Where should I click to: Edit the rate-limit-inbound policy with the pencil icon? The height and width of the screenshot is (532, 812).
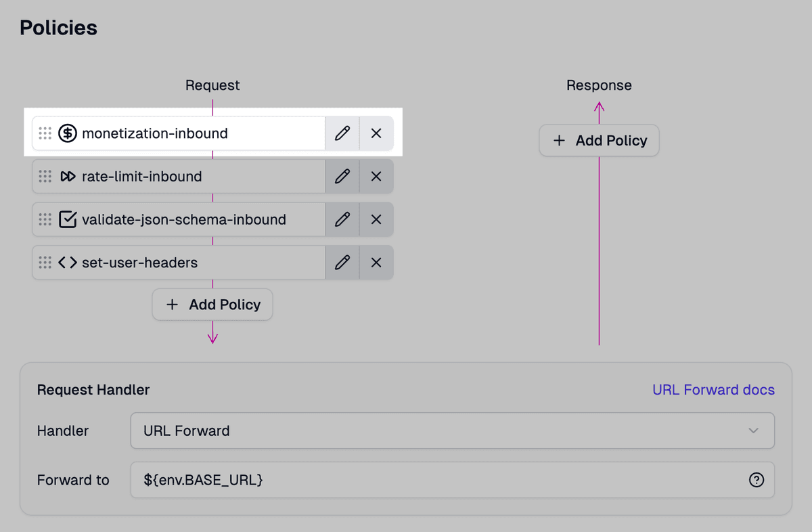(x=342, y=176)
